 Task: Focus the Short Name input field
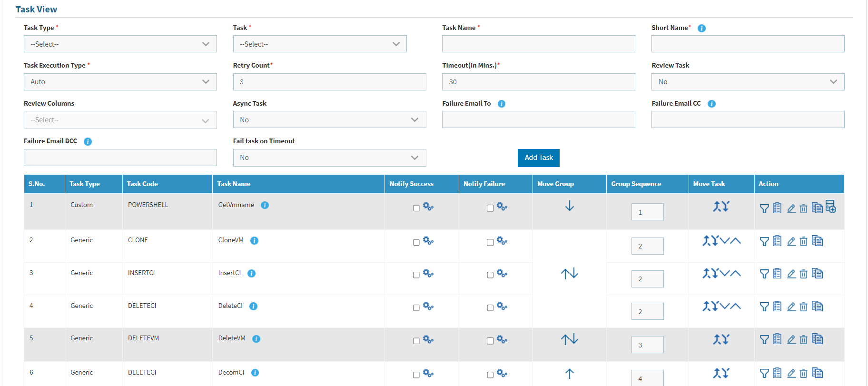pos(748,44)
